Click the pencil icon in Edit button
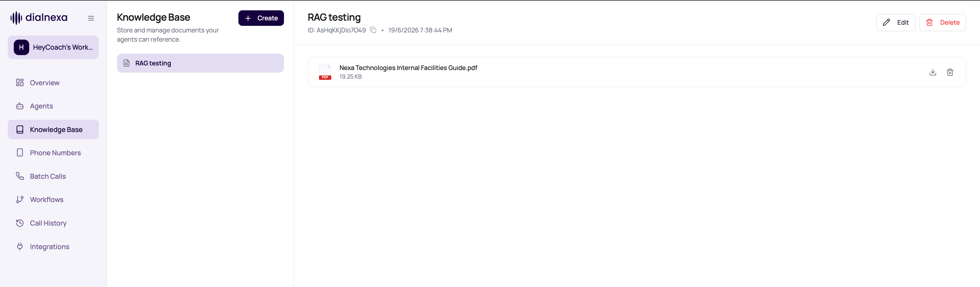Image resolution: width=980 pixels, height=287 pixels. pos(886,22)
